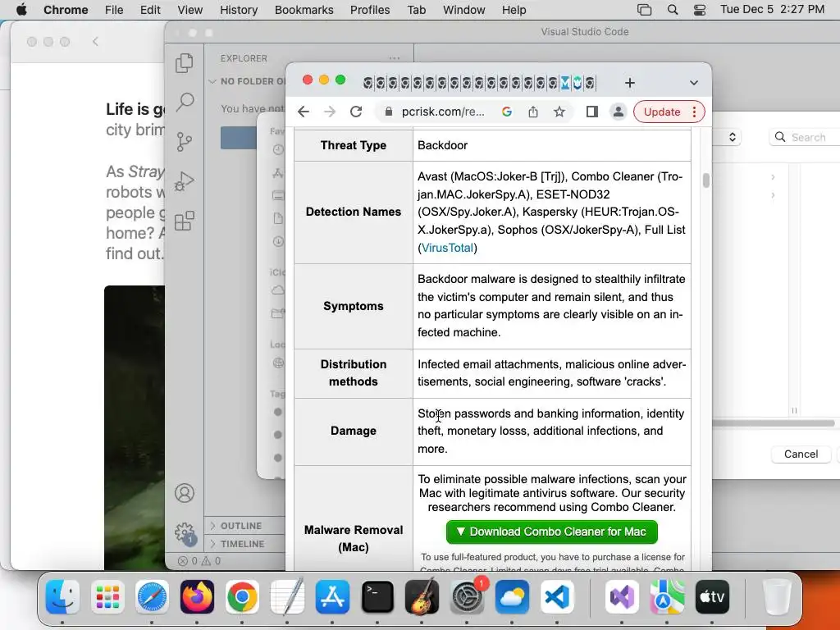The height and width of the screenshot is (630, 840).
Task: Reload the pcrisk.com page
Action: [x=356, y=112]
